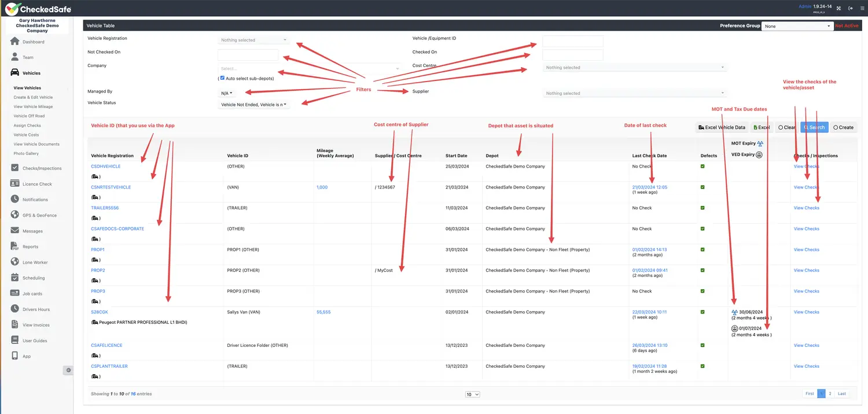The width and height of the screenshot is (868, 414).
Task: Open the Managed By N/A dropdown
Action: click(226, 93)
